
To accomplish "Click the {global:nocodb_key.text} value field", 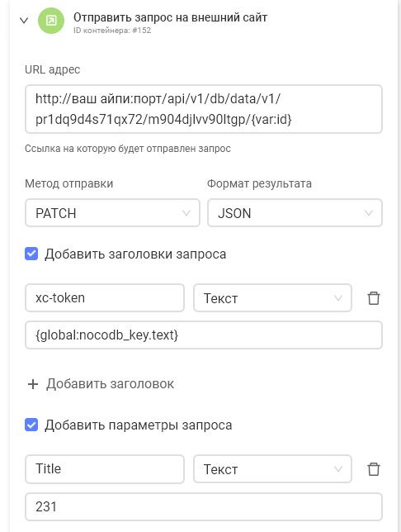I will click(x=204, y=335).
